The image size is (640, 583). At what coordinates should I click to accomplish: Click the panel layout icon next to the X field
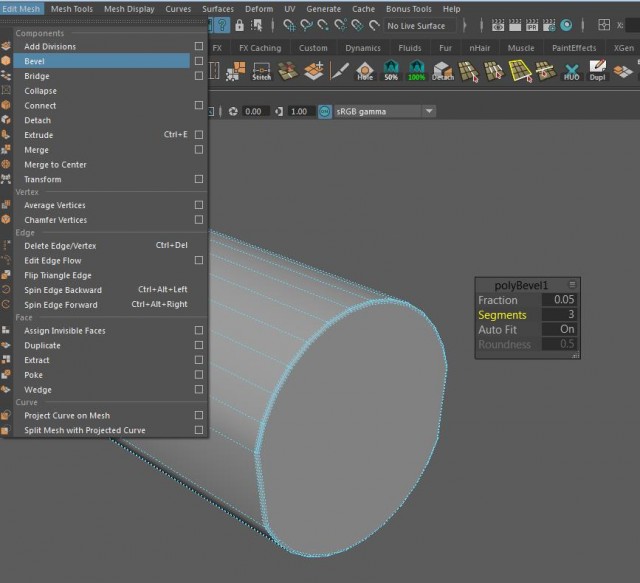tap(604, 25)
